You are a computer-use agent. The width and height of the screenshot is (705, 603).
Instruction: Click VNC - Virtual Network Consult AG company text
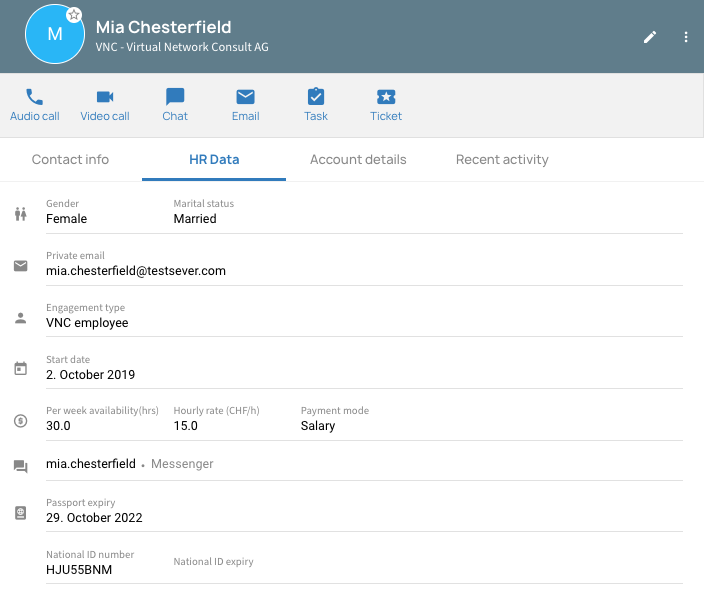coord(182,47)
